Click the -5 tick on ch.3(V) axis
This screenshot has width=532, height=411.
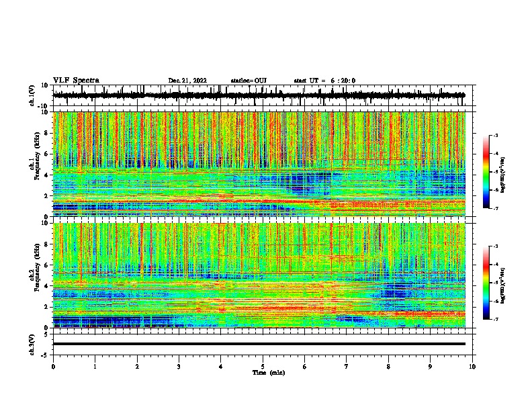tap(45, 355)
